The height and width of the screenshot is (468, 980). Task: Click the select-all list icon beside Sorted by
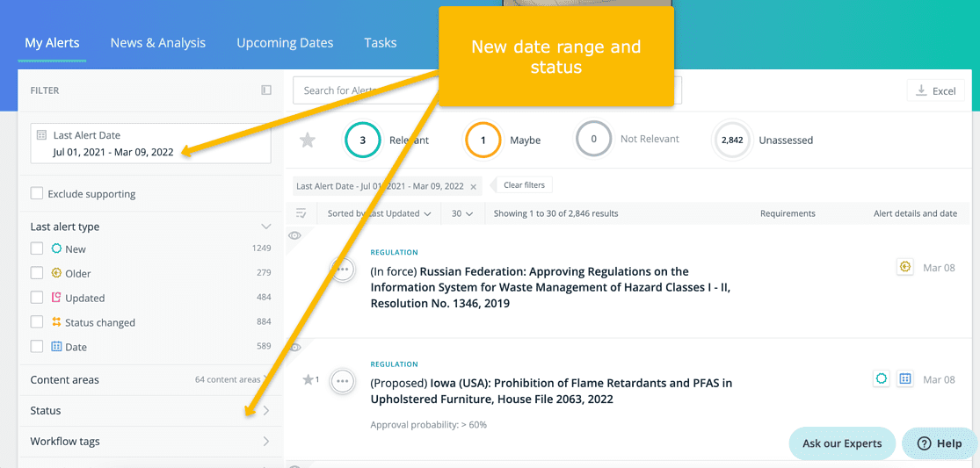(301, 213)
